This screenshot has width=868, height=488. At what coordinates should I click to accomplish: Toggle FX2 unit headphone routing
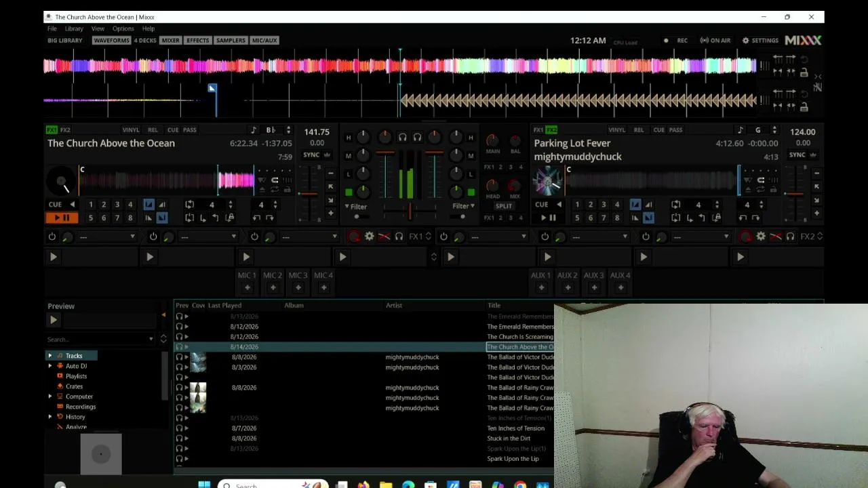(790, 237)
